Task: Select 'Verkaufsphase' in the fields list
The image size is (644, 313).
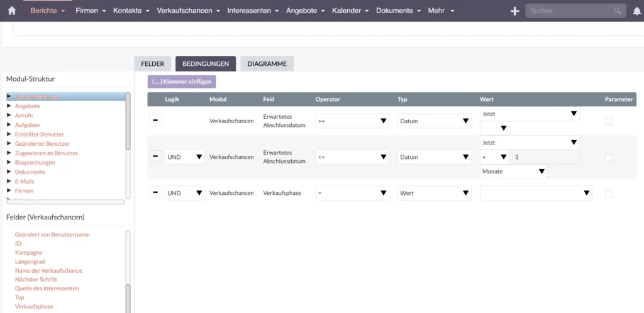Action: tap(34, 307)
